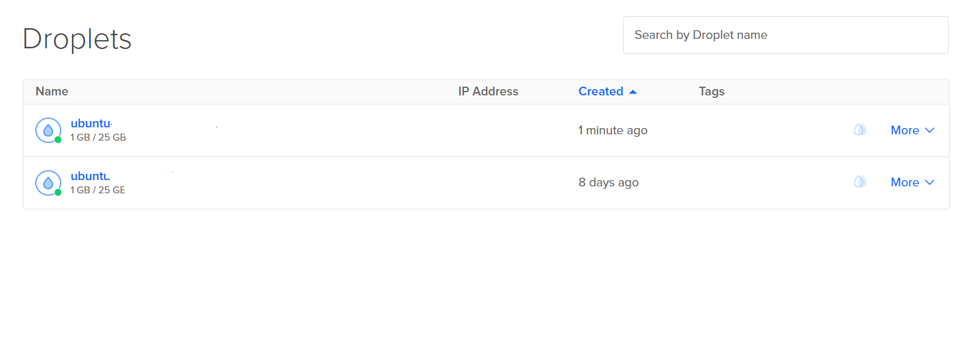Click the '1 minute ago' created timestamp
The width and height of the screenshot is (980, 359).
(613, 131)
